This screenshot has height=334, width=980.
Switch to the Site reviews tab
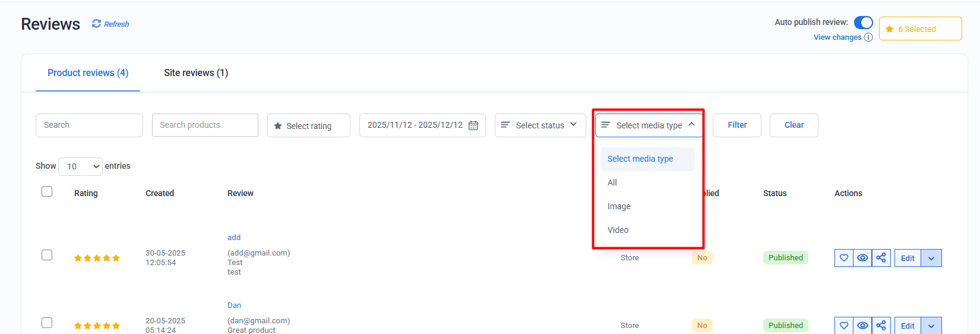coord(196,73)
